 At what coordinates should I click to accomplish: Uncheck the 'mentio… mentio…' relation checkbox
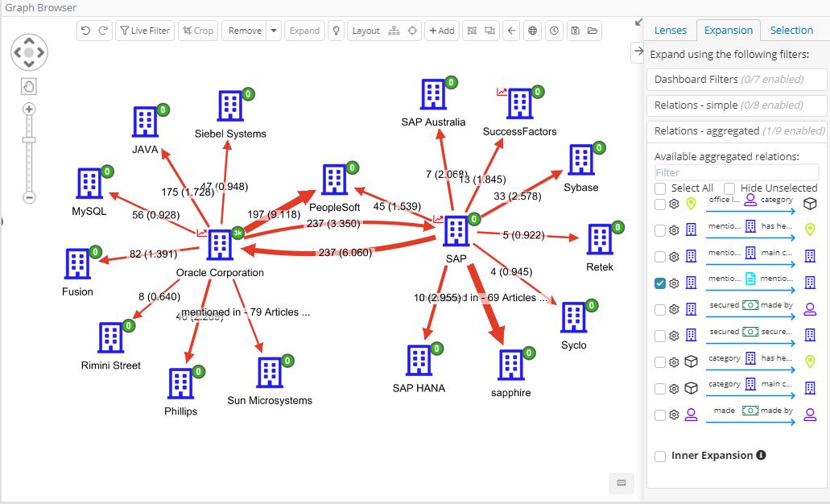tap(660, 283)
